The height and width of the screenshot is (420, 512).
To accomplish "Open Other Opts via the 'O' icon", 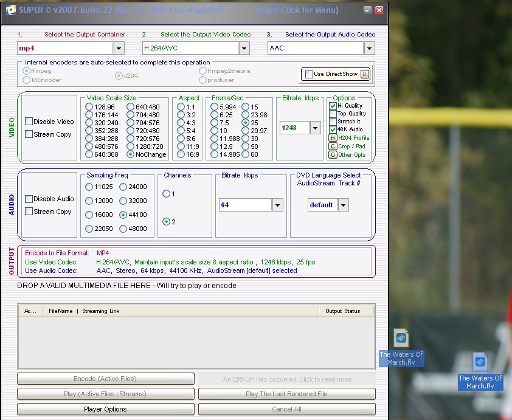I will point(333,154).
